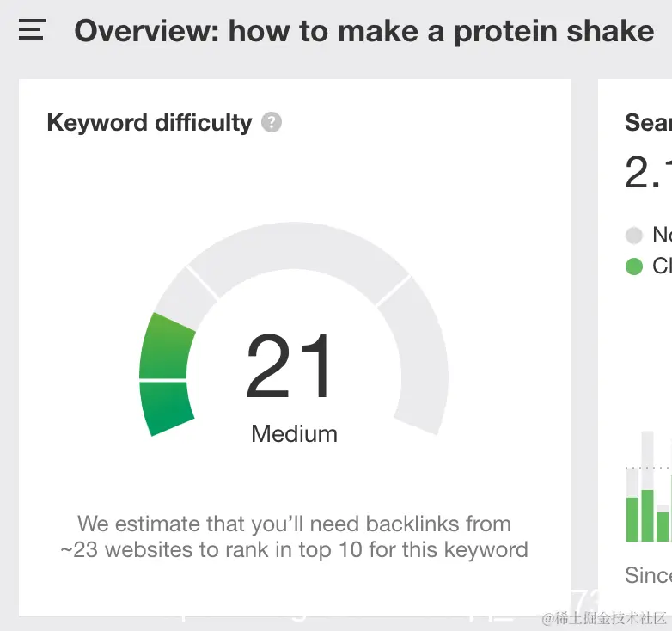Click the green lower gauge segment

(x=166, y=407)
